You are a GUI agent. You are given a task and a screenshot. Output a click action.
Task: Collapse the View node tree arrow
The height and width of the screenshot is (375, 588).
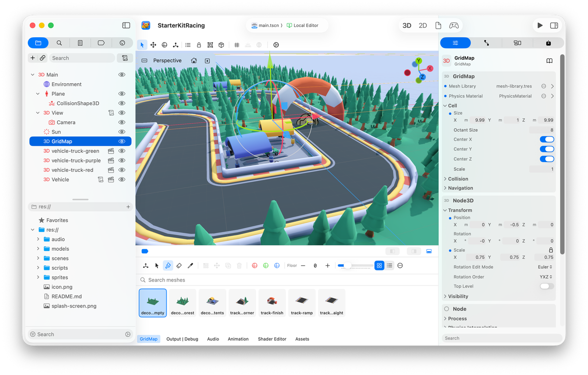click(38, 113)
